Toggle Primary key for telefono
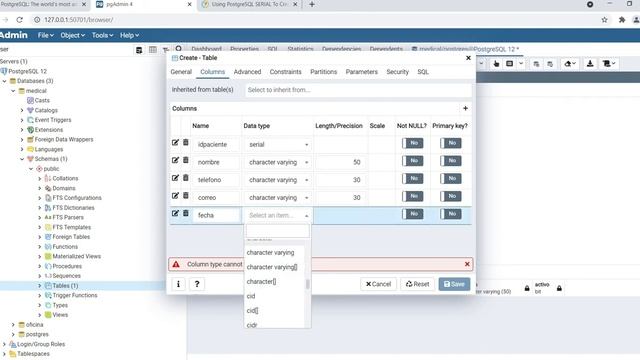The width and height of the screenshot is (640, 360). 451,178
